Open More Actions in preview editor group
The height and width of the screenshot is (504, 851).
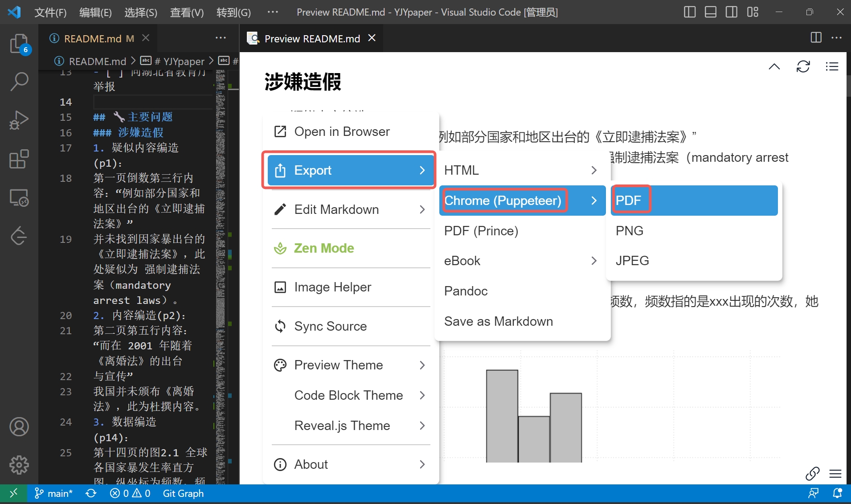pos(837,38)
